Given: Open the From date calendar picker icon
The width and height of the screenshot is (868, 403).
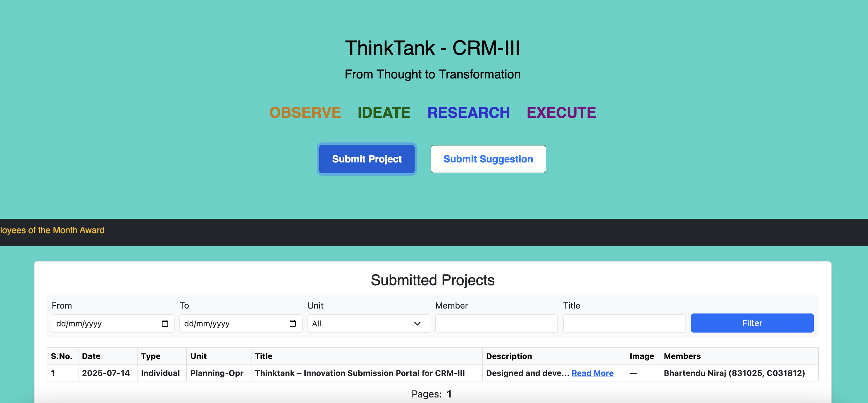Looking at the screenshot, I should pos(165,323).
